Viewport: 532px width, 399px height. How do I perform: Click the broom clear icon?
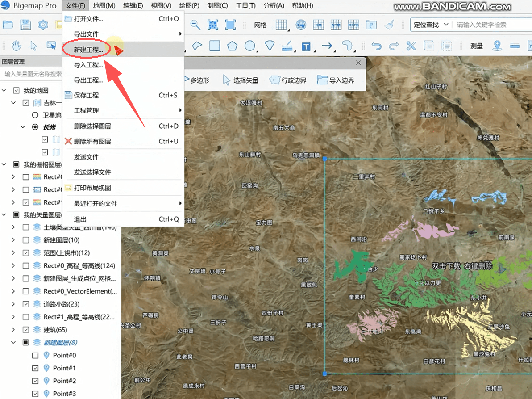[x=389, y=25]
